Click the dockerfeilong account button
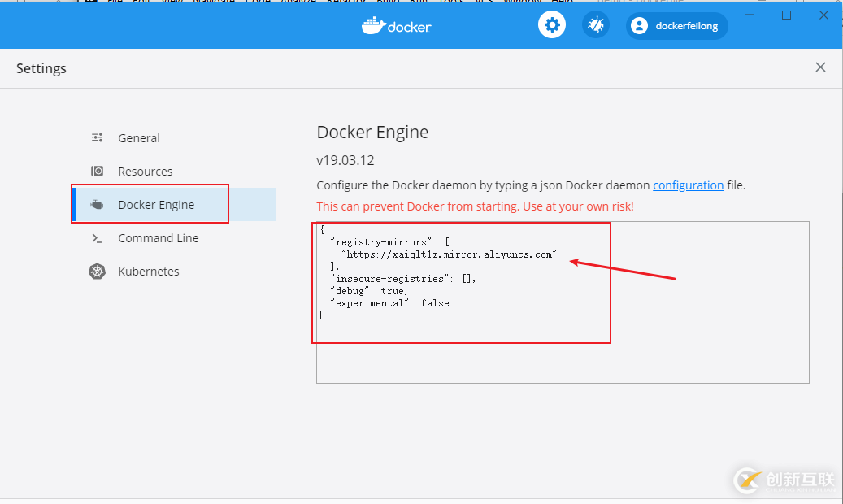 pos(676,25)
